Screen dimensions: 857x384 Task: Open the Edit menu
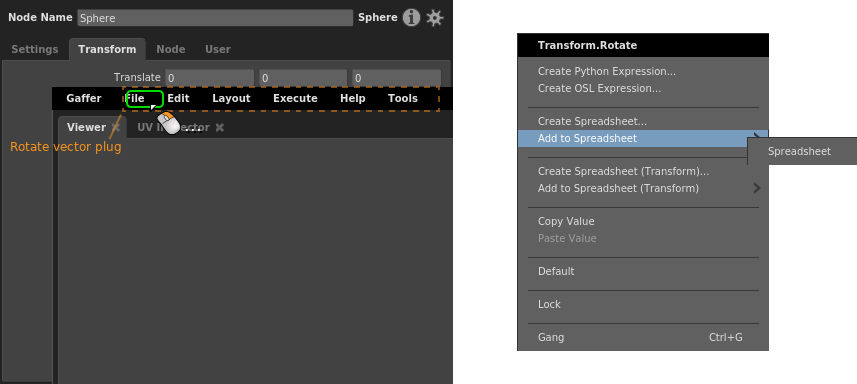pyautogui.click(x=178, y=98)
